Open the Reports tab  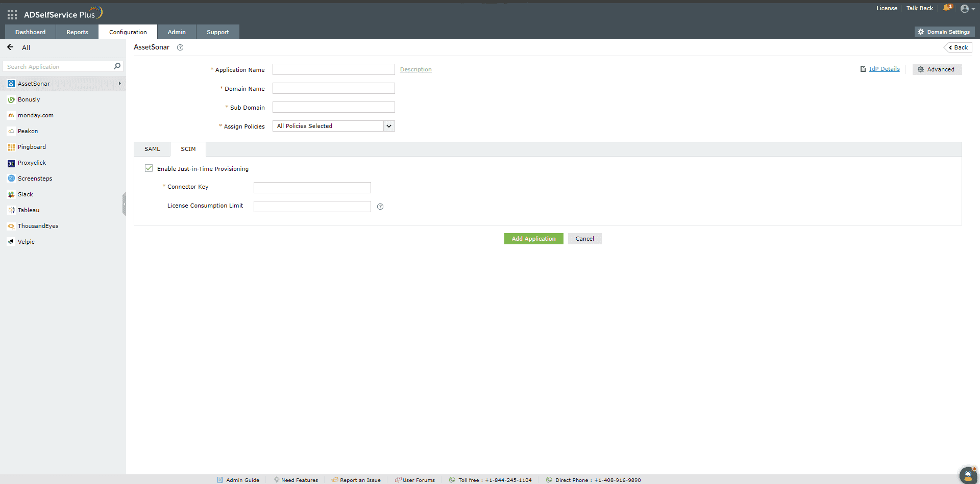tap(78, 32)
